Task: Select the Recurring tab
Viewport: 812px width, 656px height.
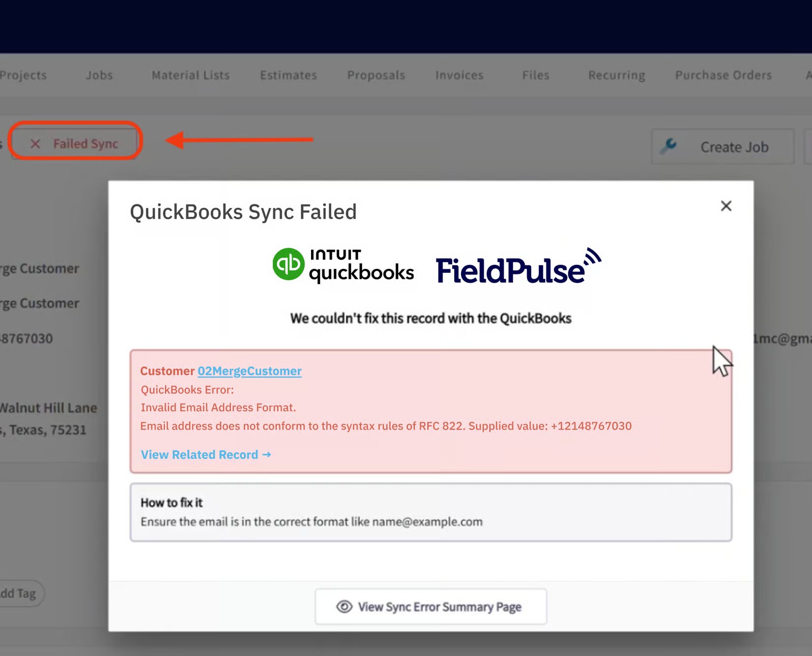Action: pyautogui.click(x=617, y=75)
